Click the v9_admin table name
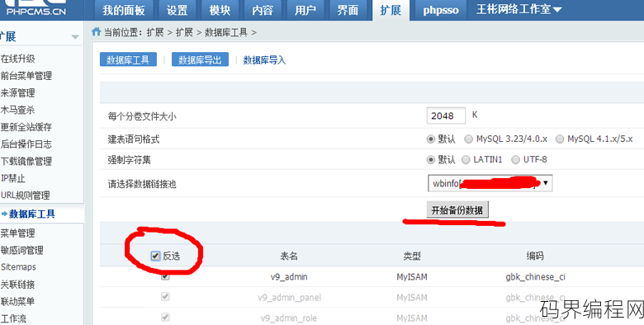 (x=289, y=277)
